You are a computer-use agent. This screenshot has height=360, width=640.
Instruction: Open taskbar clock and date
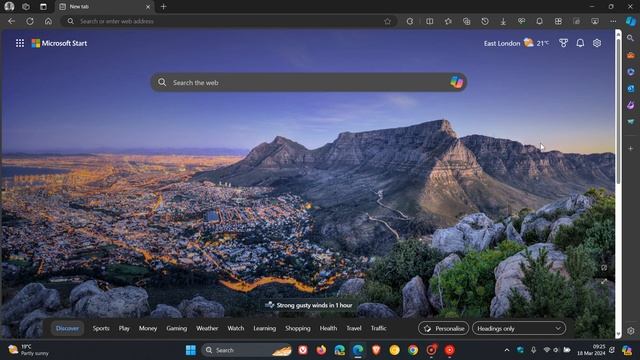tap(591, 350)
